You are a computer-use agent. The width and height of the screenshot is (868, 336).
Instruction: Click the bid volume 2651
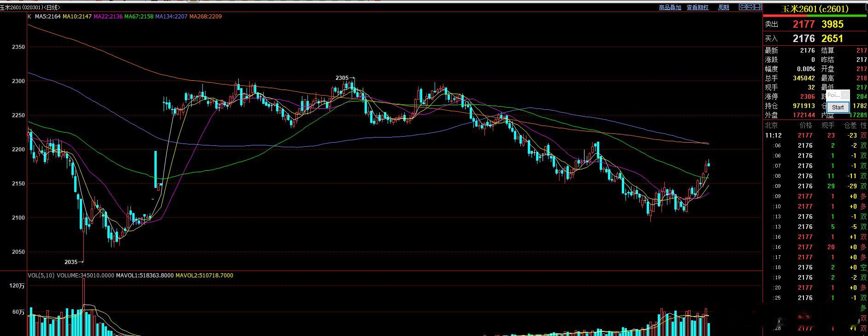pos(833,38)
